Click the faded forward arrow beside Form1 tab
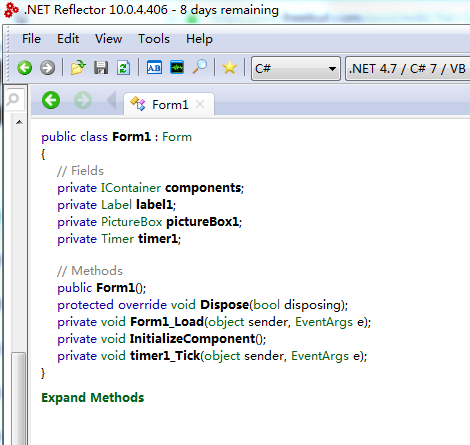This screenshot has width=470, height=445. (x=83, y=100)
